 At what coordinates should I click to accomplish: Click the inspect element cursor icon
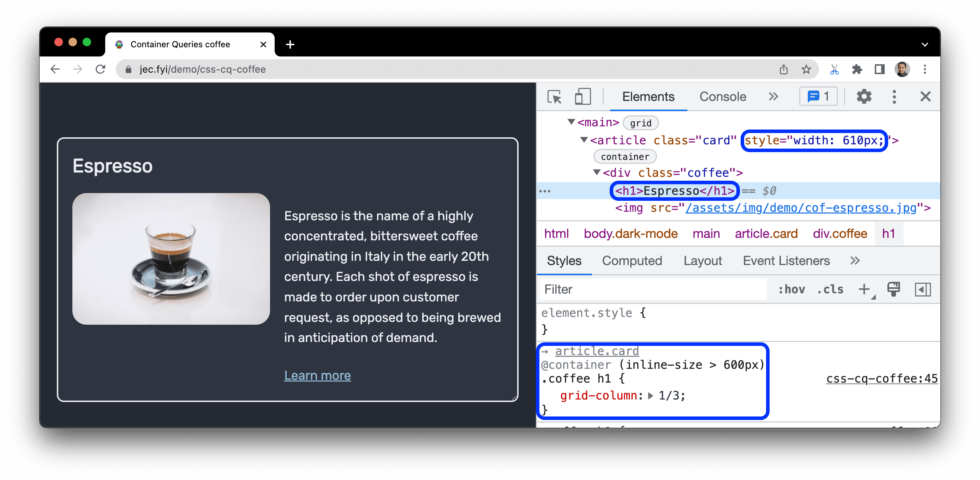554,97
